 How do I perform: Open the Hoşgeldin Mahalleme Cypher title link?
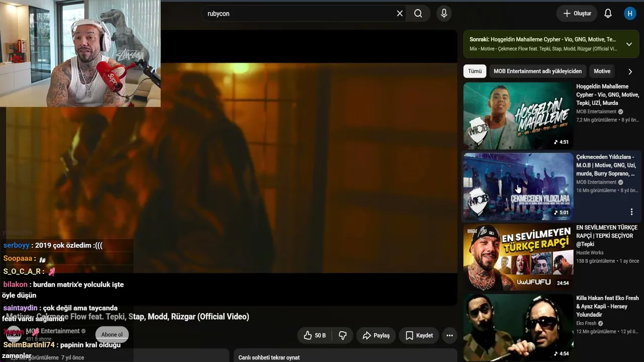(x=607, y=95)
